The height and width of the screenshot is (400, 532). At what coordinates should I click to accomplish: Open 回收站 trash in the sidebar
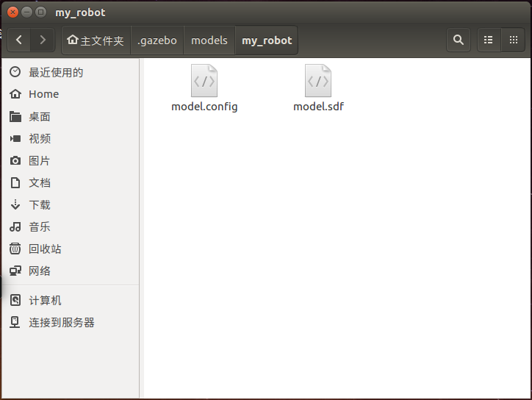[x=71, y=249]
